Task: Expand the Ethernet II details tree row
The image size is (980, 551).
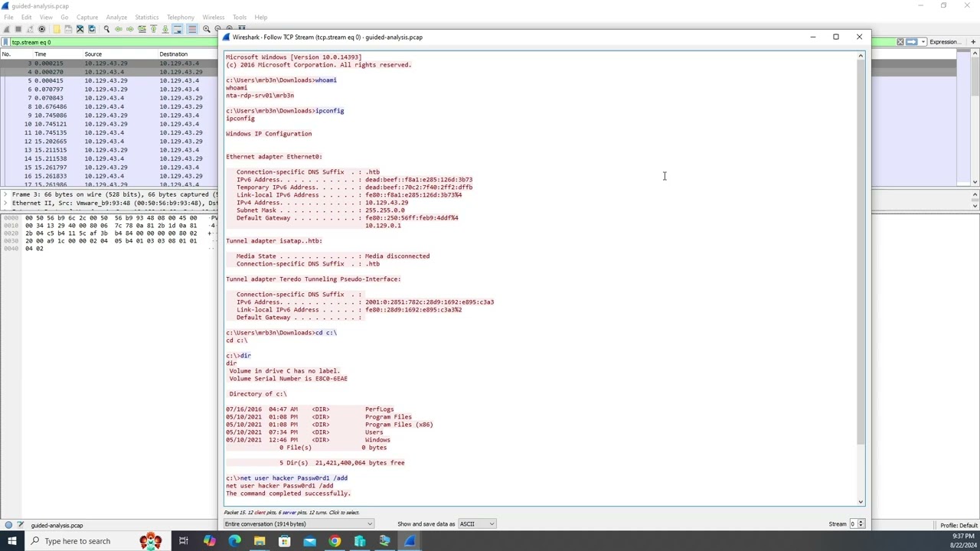Action: (x=5, y=204)
